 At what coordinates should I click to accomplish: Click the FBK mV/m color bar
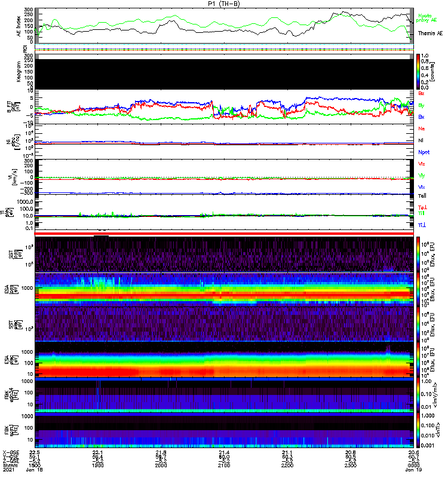[418, 394]
